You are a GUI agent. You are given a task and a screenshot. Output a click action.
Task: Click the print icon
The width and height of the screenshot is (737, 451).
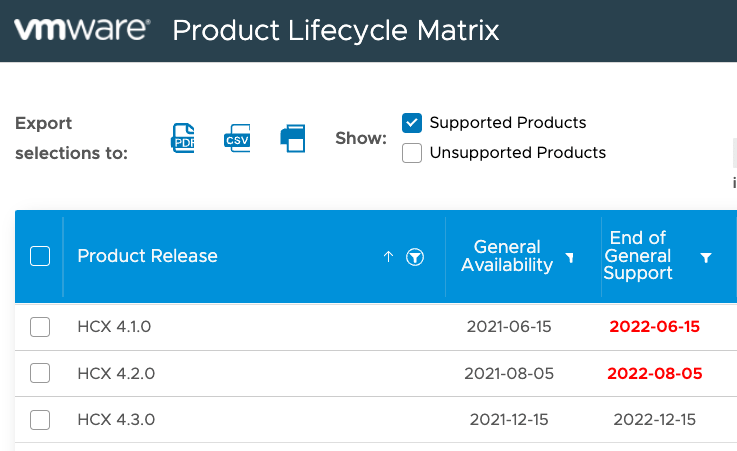(x=292, y=138)
